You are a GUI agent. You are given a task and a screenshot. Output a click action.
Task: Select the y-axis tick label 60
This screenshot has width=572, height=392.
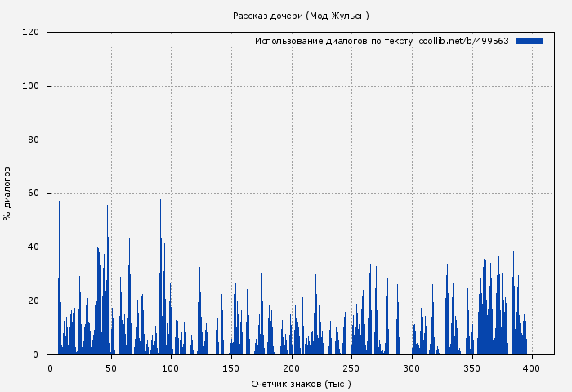(x=34, y=194)
